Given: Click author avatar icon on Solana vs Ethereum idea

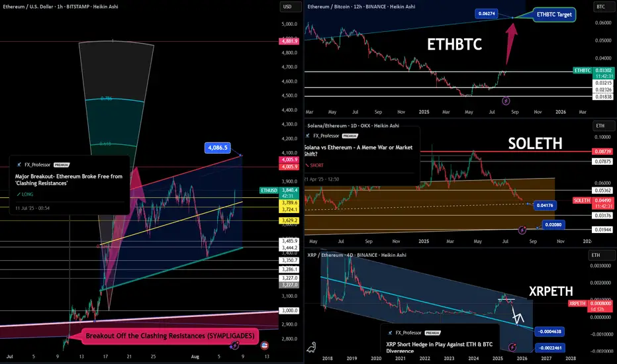Looking at the screenshot, I should pos(308,136).
